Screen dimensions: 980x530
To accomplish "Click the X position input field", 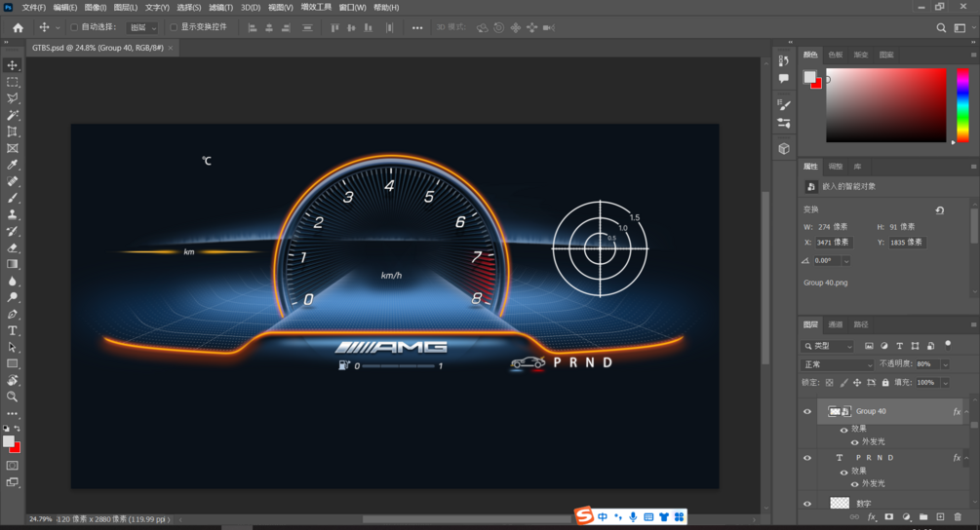I will pyautogui.click(x=834, y=243).
